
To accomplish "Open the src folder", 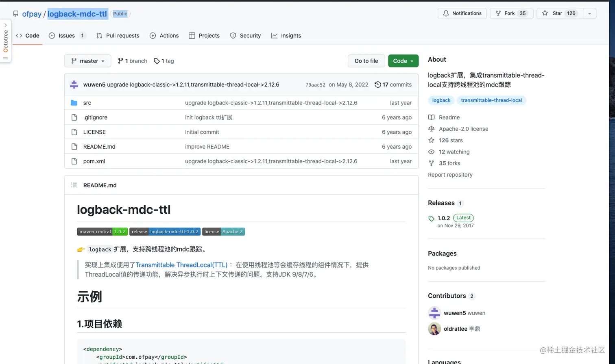I will (87, 103).
